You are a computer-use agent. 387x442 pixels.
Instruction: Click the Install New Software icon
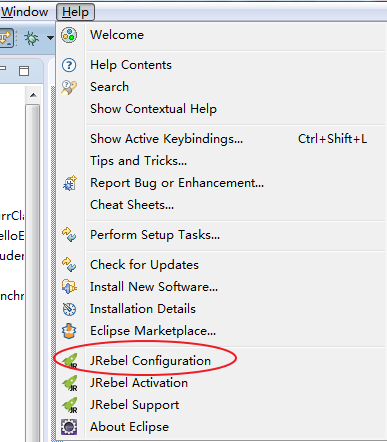(x=69, y=287)
